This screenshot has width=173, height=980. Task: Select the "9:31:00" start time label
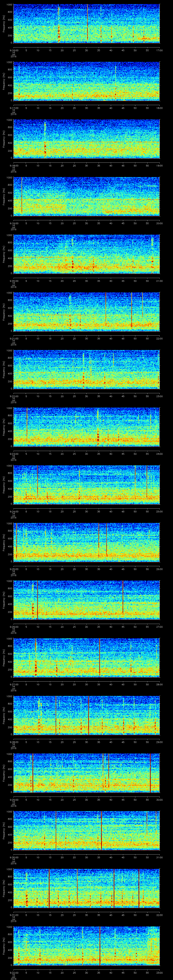point(14,915)
